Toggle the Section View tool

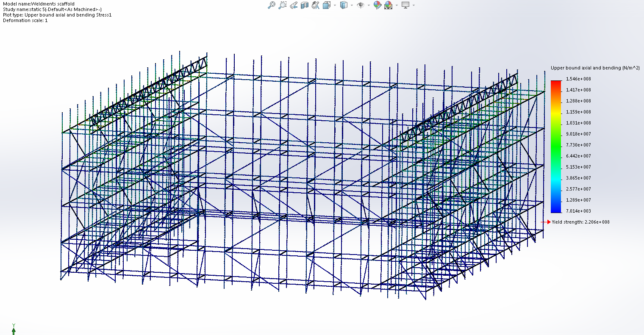304,5
